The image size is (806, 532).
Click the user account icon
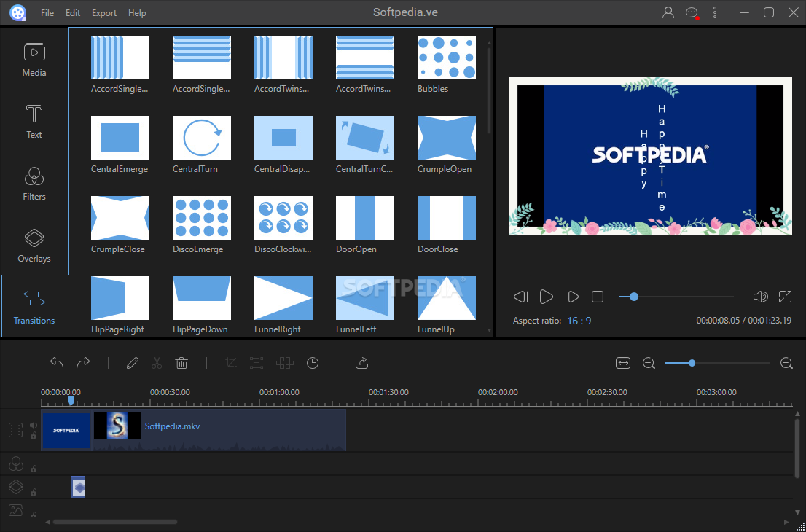[668, 13]
